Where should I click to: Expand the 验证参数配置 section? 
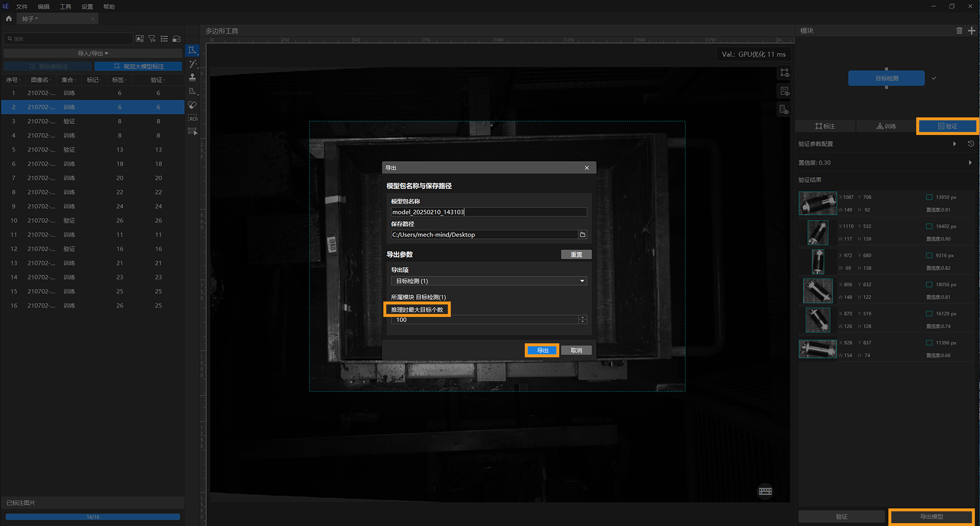point(954,143)
